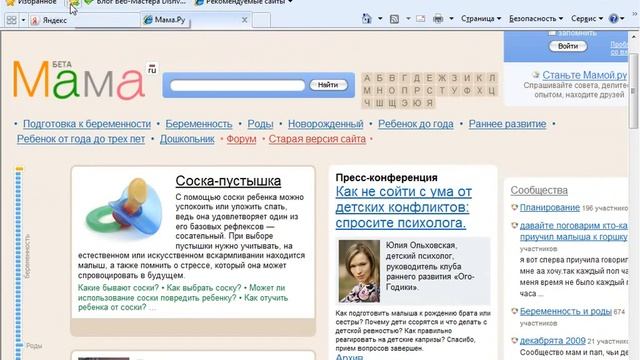The width and height of the screenshot is (640, 360).
Task: Select letter Ч in the alphabet index
Action: (367, 103)
